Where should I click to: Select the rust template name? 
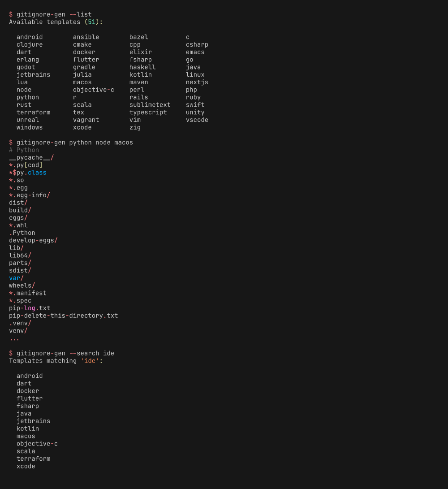24,104
